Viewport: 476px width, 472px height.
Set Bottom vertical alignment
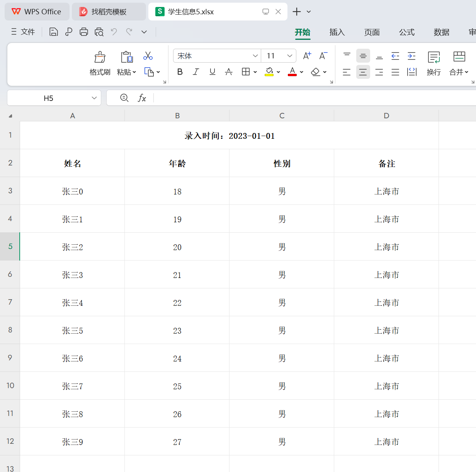(379, 56)
